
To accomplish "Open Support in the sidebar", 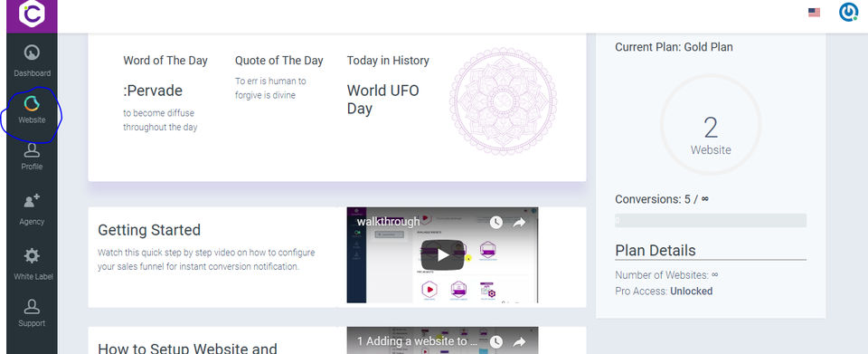I will [33, 312].
